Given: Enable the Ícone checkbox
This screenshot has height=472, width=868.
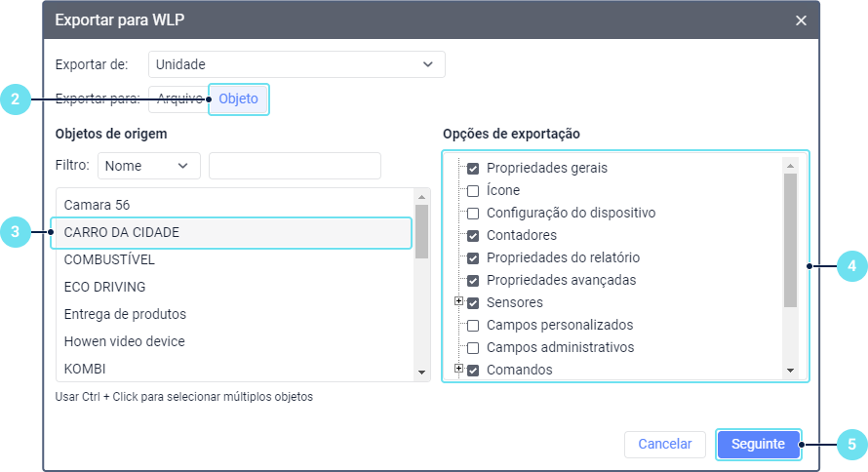Looking at the screenshot, I should point(473,190).
